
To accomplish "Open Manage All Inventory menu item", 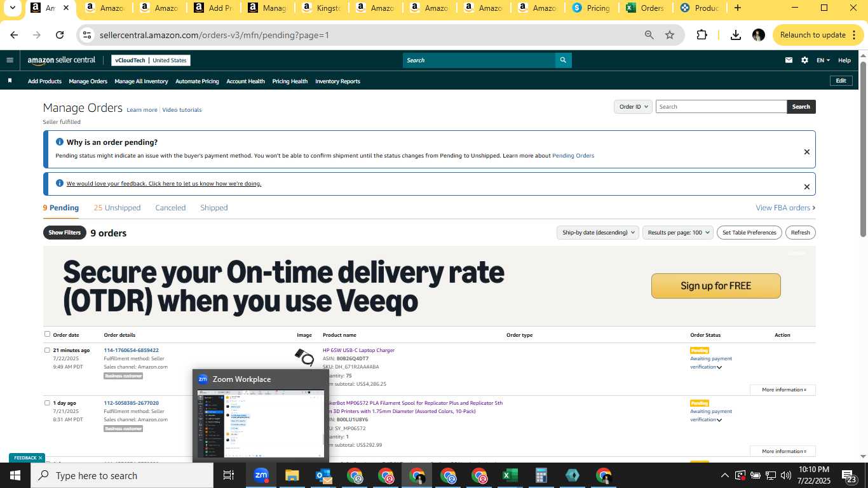I will click(x=141, y=81).
